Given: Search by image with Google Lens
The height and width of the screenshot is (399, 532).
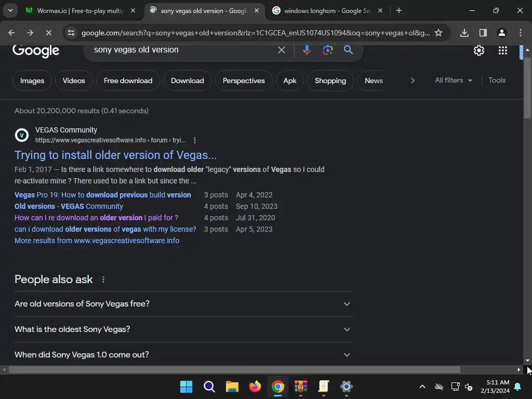Looking at the screenshot, I should [327, 50].
